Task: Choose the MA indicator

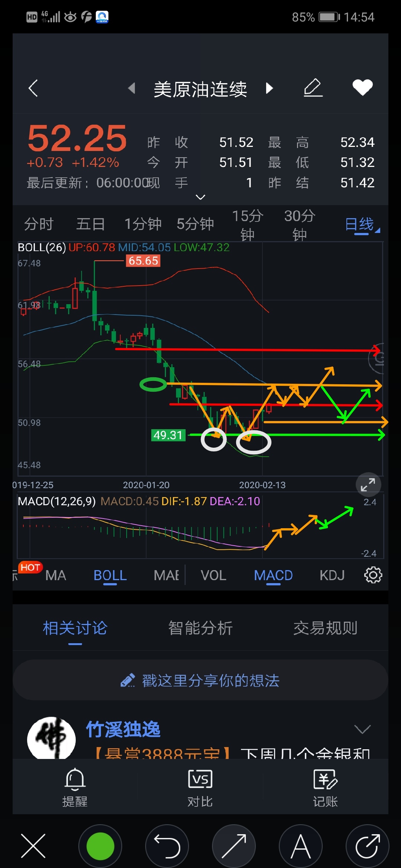Action: (56, 575)
